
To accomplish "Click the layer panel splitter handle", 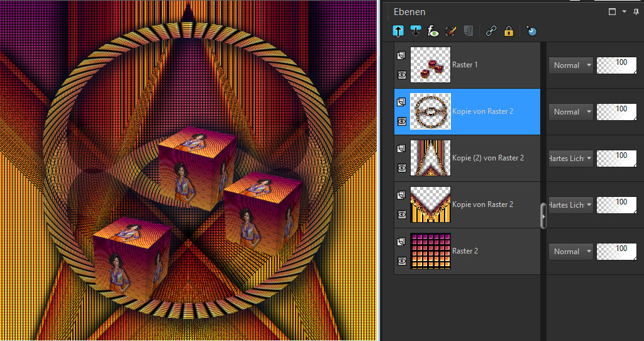I will coord(543,216).
